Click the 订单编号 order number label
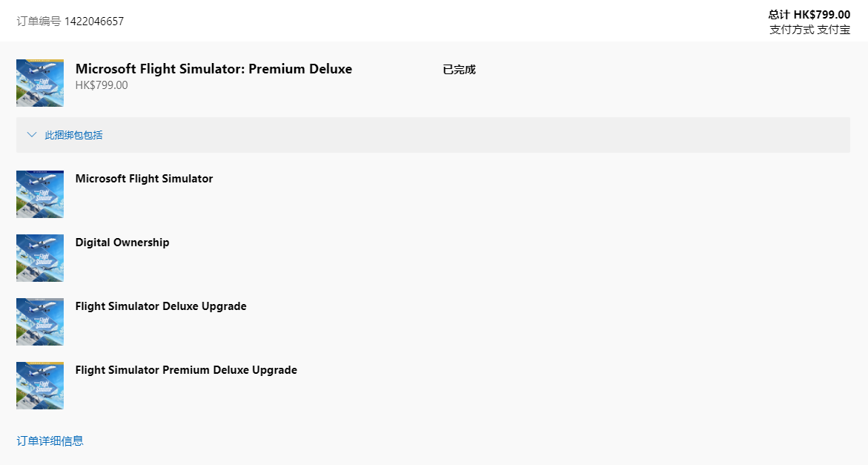 (x=39, y=21)
